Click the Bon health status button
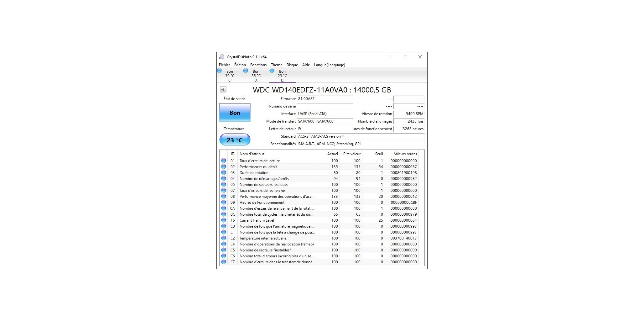 235,113
